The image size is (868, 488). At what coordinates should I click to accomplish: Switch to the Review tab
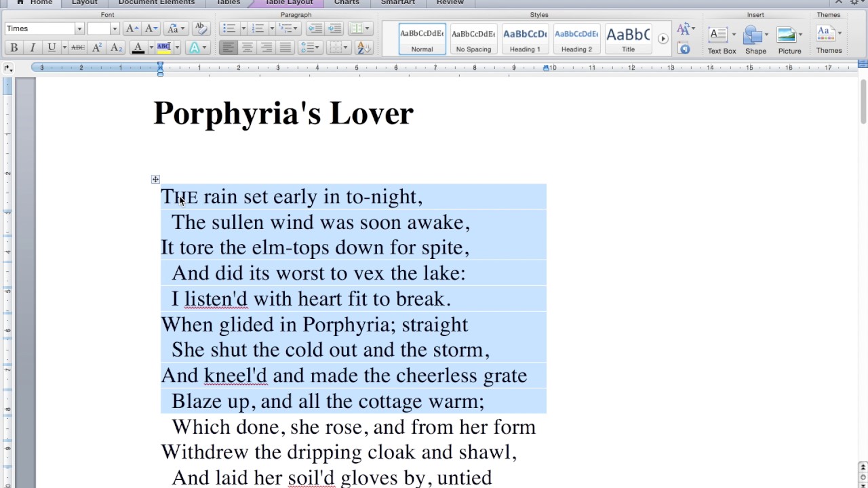coord(450,3)
